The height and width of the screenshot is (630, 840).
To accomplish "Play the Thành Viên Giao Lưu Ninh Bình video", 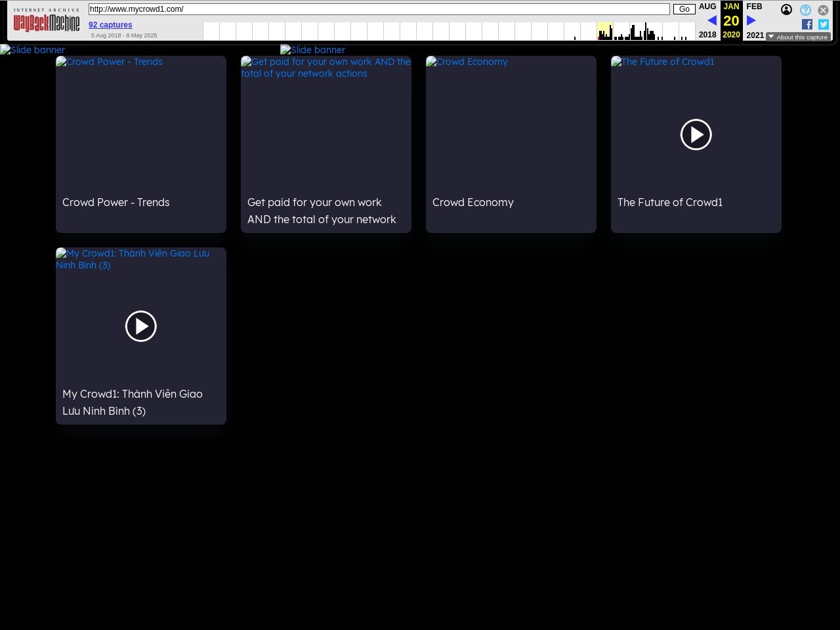I will point(141,326).
